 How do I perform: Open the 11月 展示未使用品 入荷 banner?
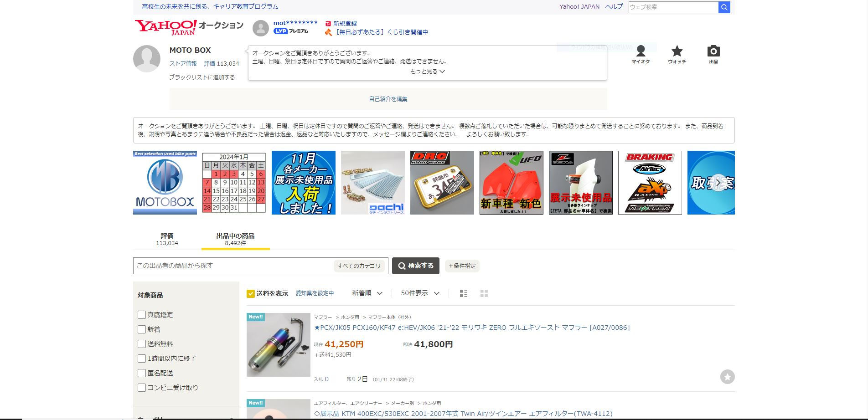click(x=304, y=183)
